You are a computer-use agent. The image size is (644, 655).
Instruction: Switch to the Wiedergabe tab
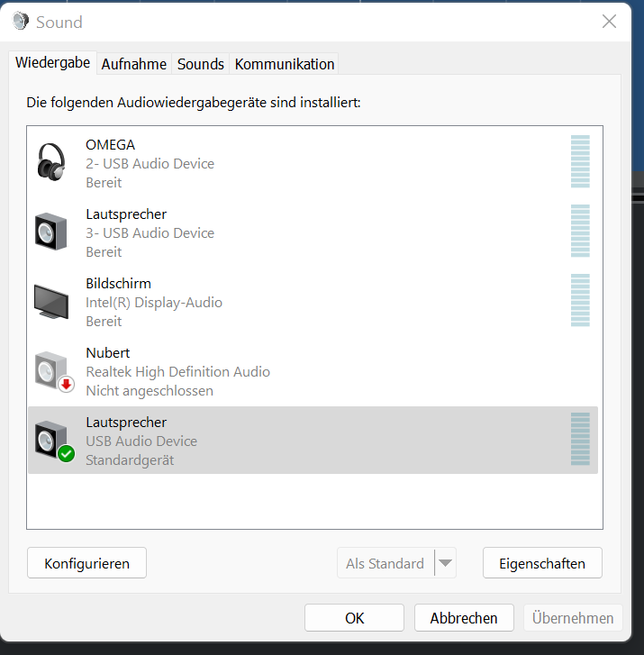52,63
